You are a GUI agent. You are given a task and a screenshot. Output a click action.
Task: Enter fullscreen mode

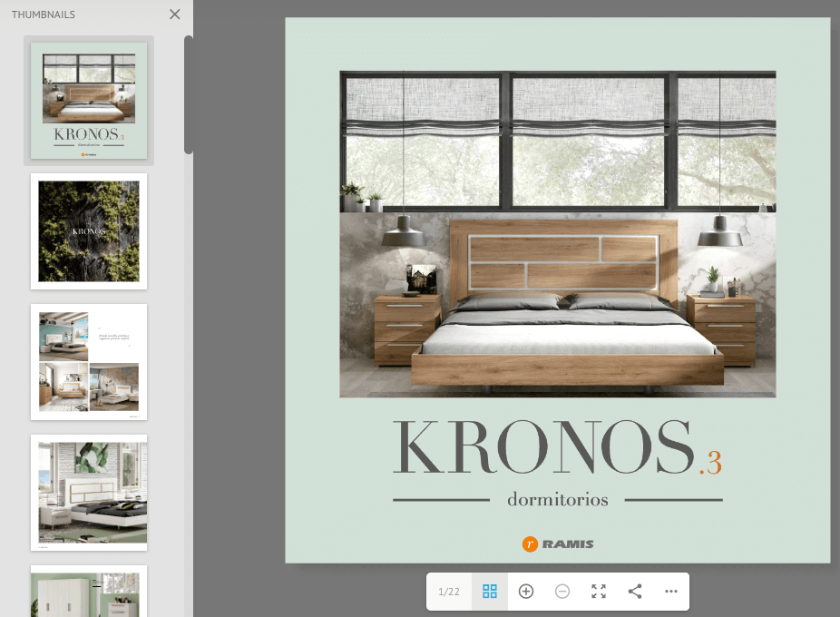(x=599, y=592)
